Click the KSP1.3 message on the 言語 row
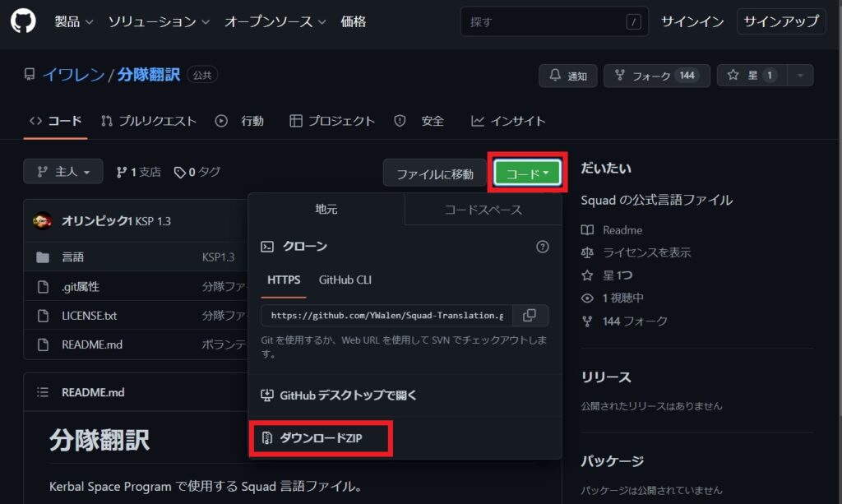The height and width of the screenshot is (504, 842). tap(218, 257)
